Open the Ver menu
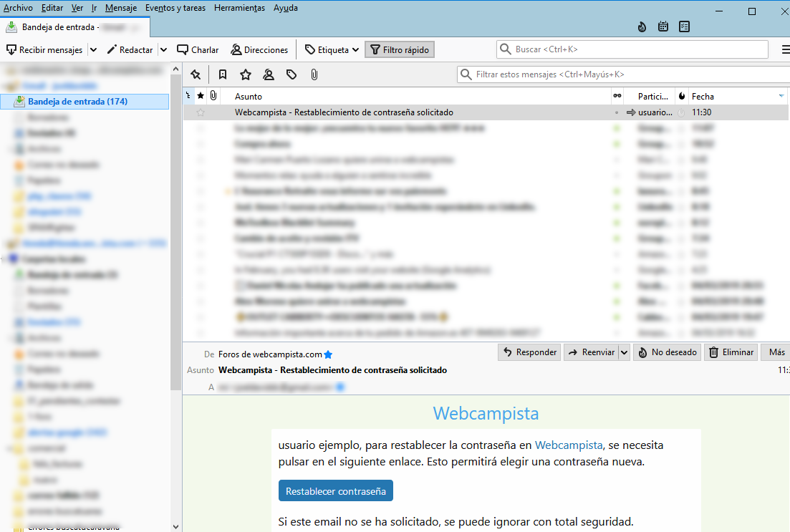Image resolution: width=790 pixels, height=532 pixels. click(77, 8)
